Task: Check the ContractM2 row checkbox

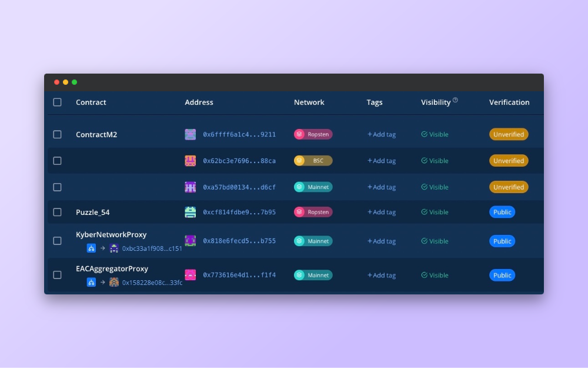Action: [58, 134]
